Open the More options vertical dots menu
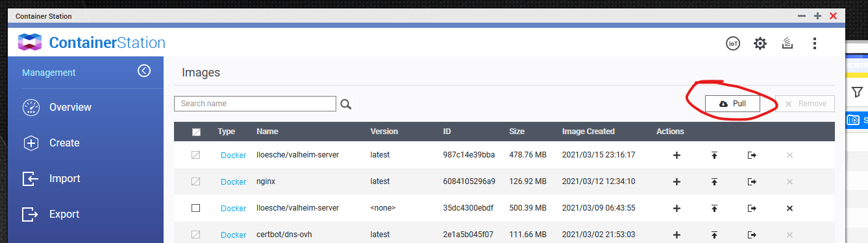The height and width of the screenshot is (243, 868). (x=815, y=43)
